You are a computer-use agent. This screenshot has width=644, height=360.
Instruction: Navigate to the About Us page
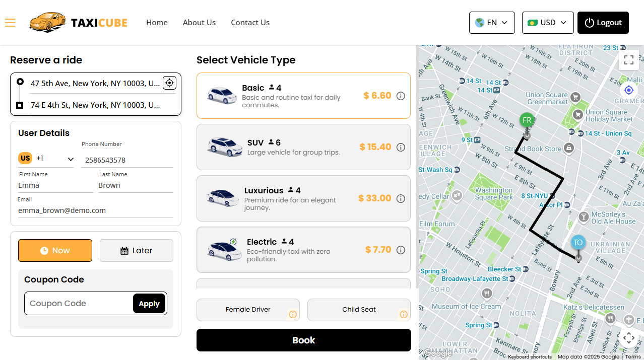tap(199, 22)
